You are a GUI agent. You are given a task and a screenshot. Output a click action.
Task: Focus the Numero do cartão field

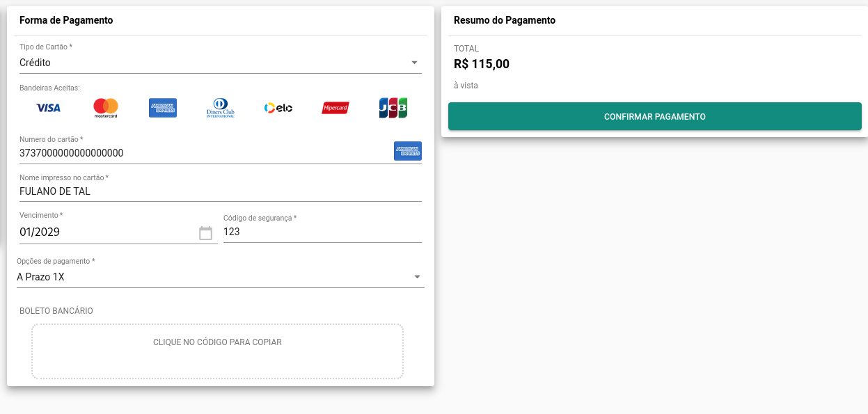pos(202,153)
